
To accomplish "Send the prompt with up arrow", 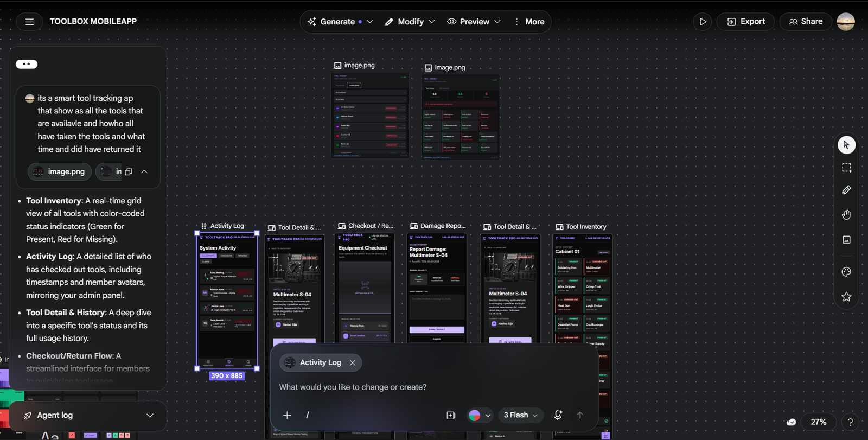I will [580, 415].
